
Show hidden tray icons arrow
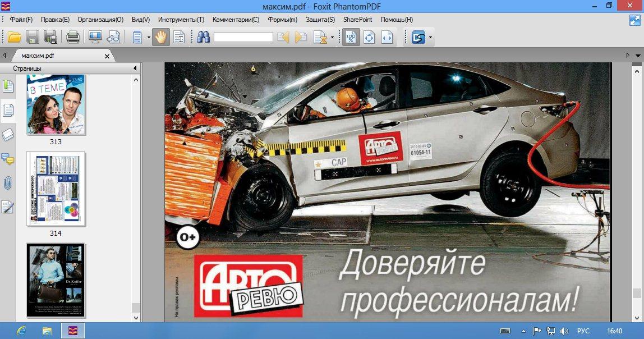523,331
